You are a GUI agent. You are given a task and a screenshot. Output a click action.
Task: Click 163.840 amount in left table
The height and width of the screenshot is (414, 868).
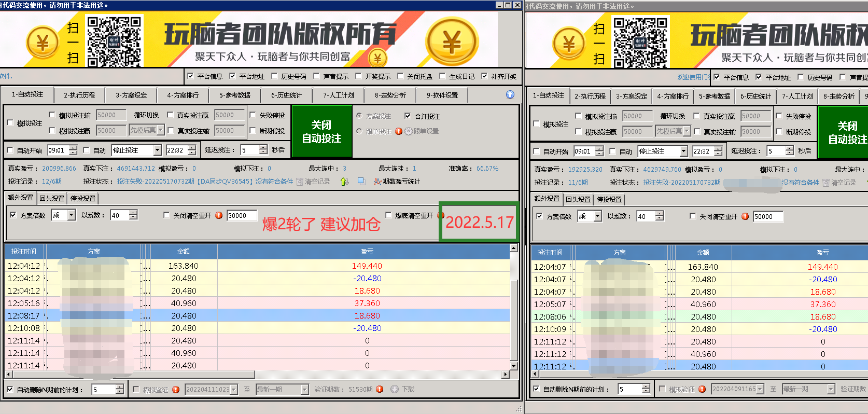pyautogui.click(x=184, y=266)
